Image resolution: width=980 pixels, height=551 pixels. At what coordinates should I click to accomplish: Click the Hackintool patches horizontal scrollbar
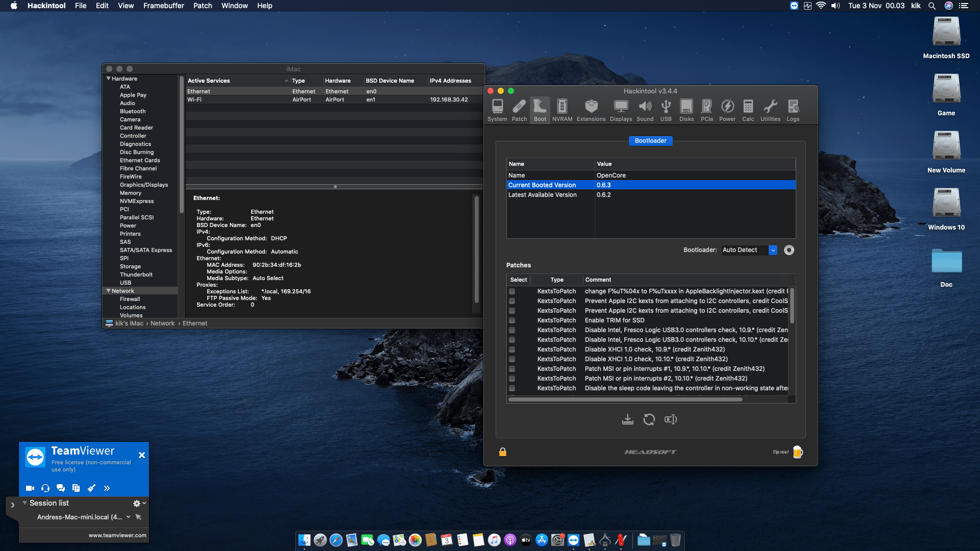tap(625, 399)
